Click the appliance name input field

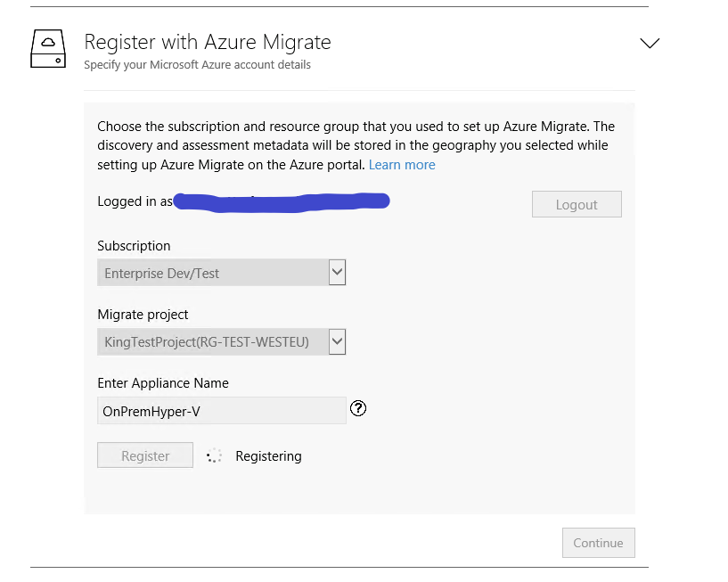point(222,411)
